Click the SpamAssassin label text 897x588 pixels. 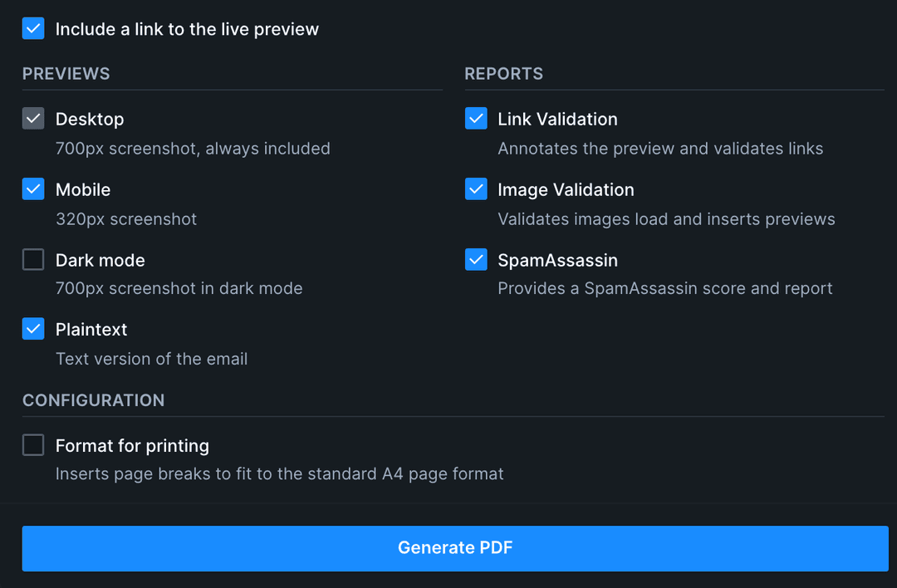point(557,259)
